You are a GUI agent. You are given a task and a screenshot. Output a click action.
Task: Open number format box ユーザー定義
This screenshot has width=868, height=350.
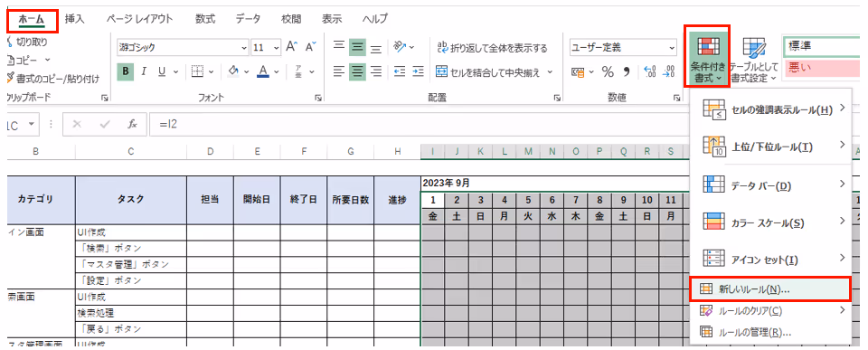point(623,48)
